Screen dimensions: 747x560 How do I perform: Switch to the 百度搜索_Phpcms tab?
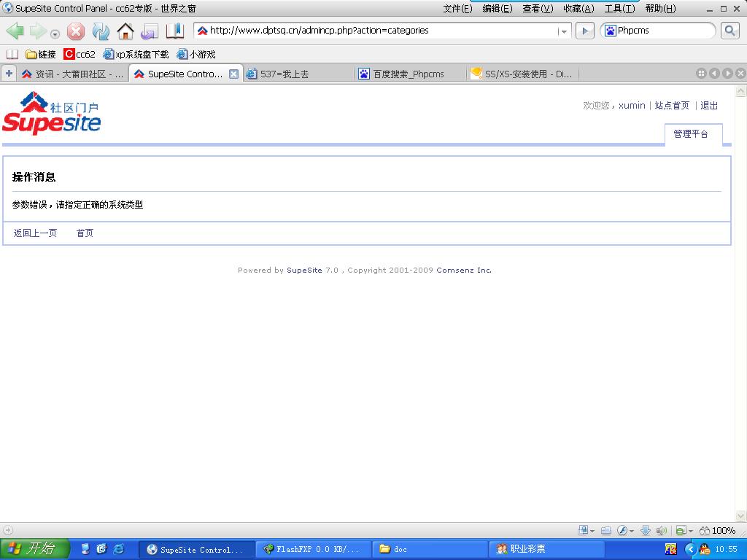click(411, 74)
